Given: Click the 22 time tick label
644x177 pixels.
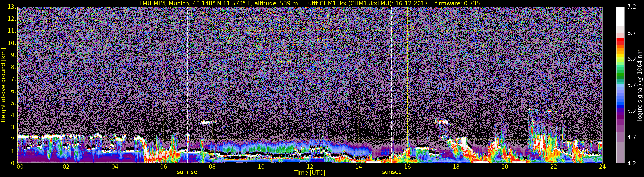Looking at the screenshot, I should pos(554,167).
